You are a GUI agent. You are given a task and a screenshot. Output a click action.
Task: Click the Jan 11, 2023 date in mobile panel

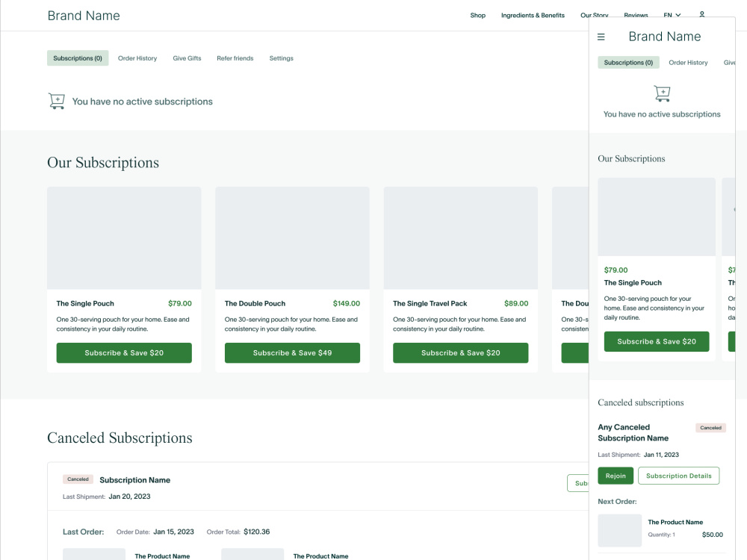tap(661, 455)
